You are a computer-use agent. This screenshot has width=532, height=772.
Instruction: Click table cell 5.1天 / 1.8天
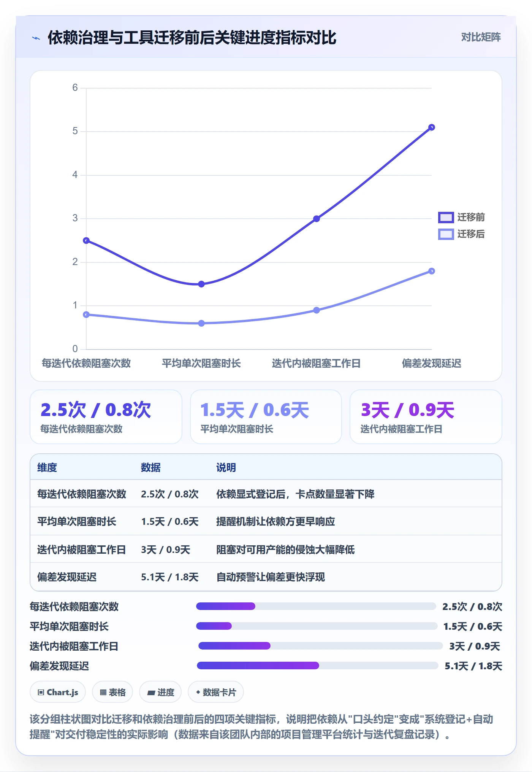(x=170, y=577)
